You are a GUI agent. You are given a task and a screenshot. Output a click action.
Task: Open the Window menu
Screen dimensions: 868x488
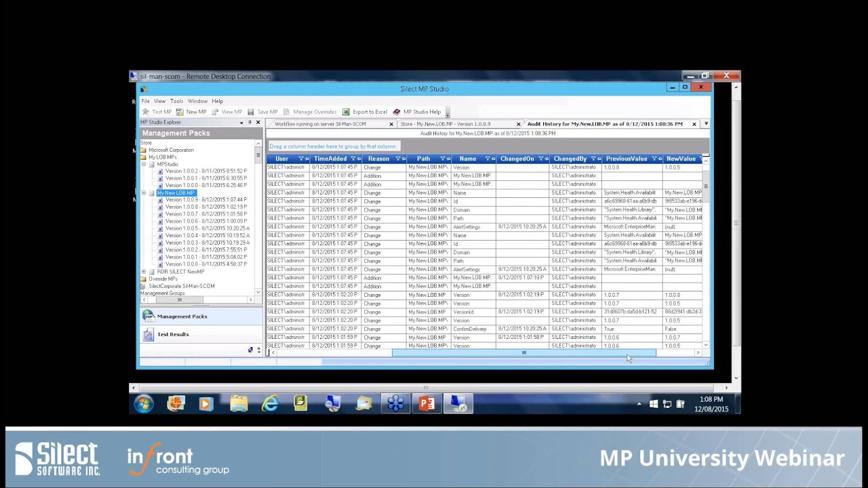click(x=197, y=101)
